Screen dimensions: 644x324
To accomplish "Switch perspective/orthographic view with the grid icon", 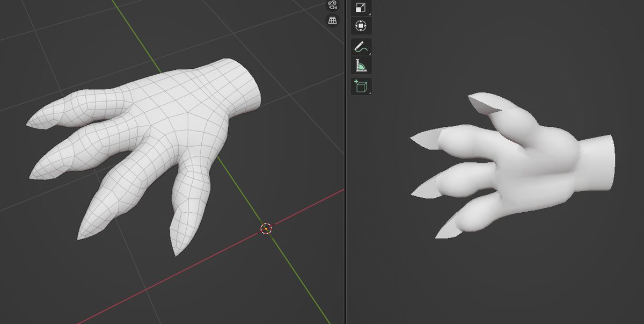I will pyautogui.click(x=332, y=20).
